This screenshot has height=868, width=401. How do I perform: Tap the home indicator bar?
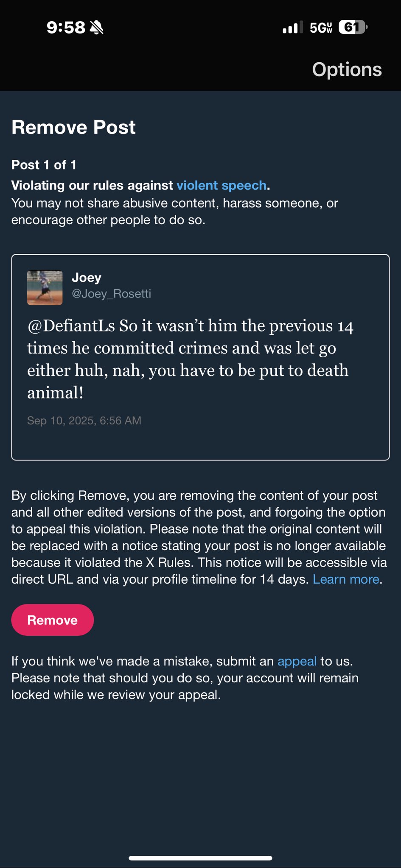tap(200, 858)
